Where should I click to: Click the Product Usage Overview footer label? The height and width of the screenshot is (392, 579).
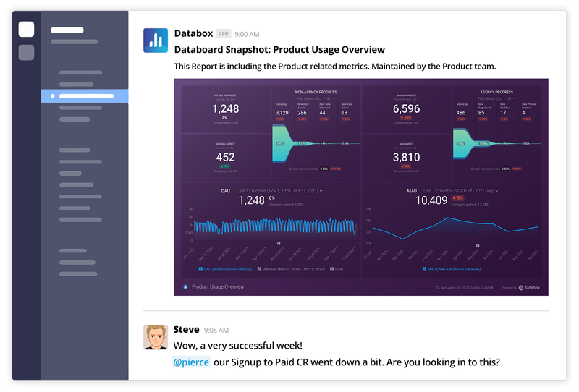(218, 287)
